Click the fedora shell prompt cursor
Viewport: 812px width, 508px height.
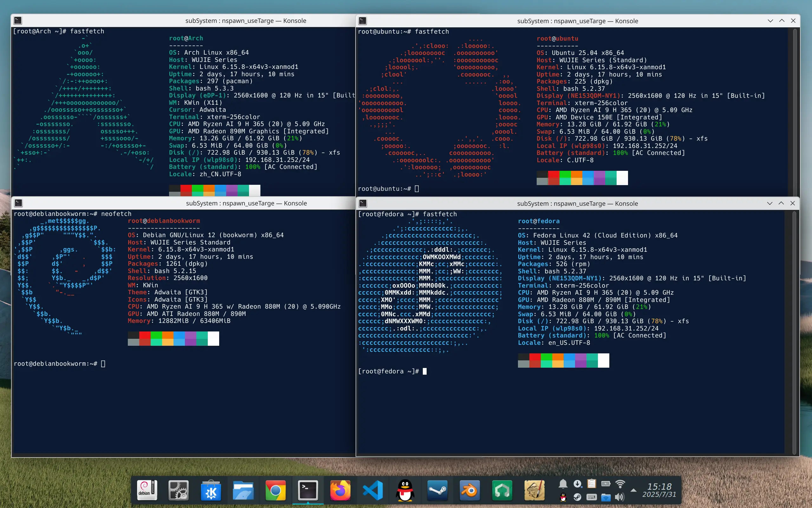(425, 371)
